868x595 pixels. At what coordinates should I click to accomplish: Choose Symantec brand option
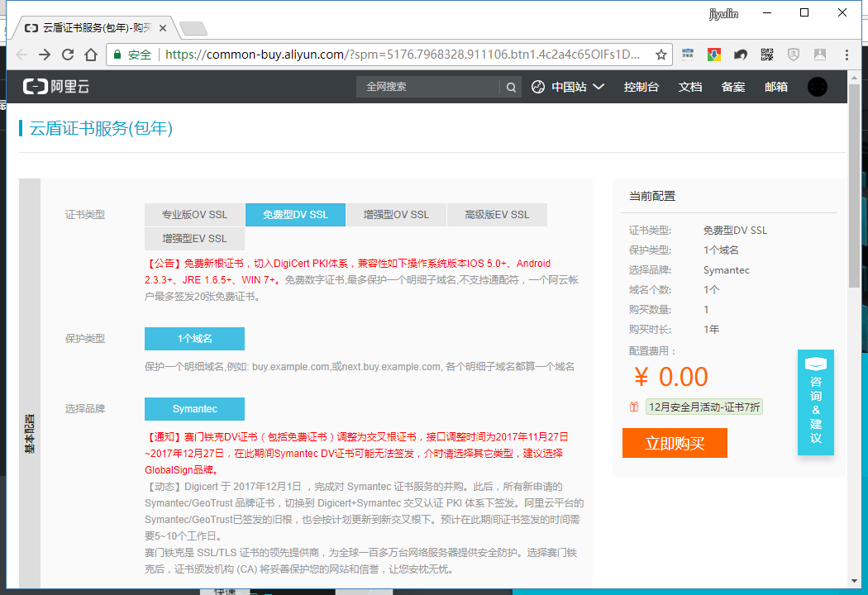click(x=194, y=409)
